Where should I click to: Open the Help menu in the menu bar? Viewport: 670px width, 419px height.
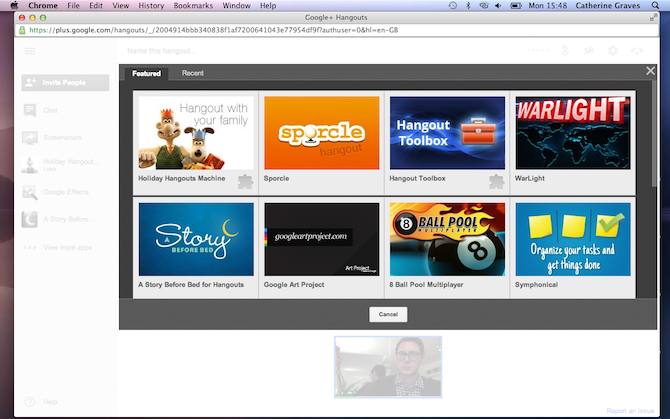[268, 6]
